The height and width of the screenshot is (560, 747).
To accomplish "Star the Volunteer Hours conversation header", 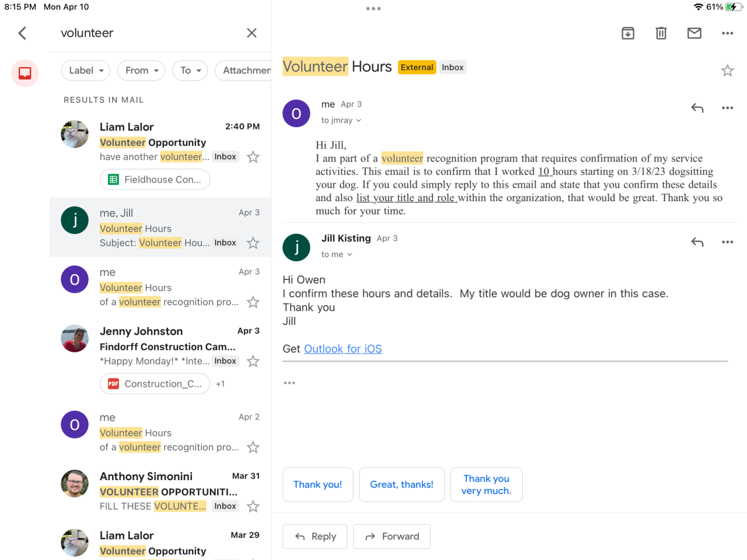I will pos(727,71).
